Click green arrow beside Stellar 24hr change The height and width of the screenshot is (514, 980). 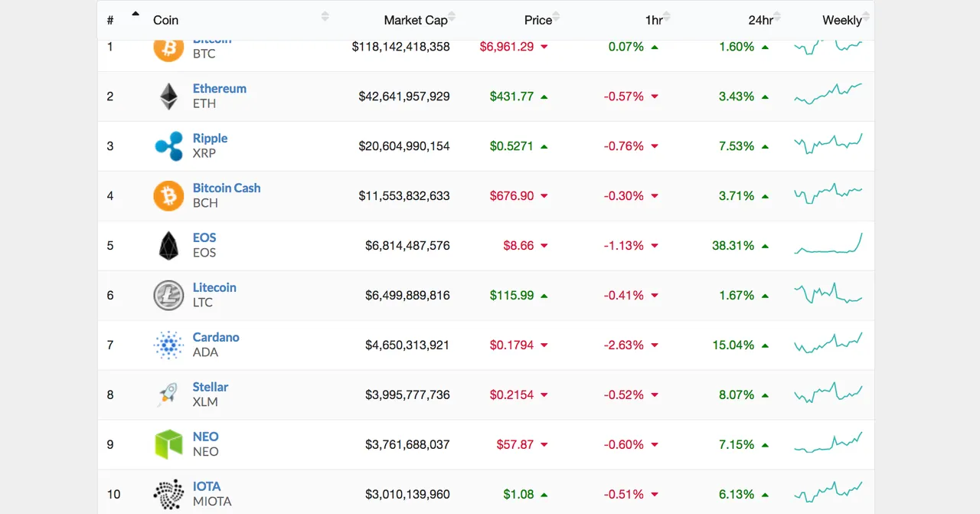[765, 395]
